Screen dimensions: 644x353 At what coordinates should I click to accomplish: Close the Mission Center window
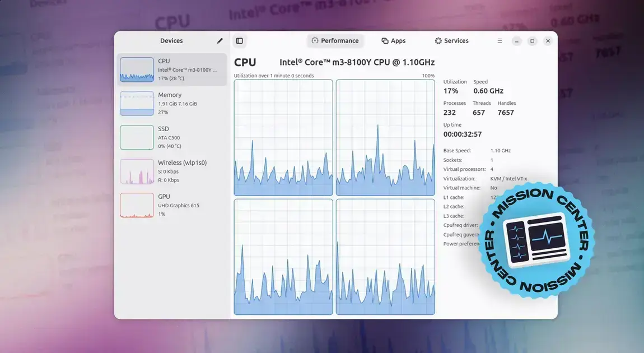pos(548,41)
